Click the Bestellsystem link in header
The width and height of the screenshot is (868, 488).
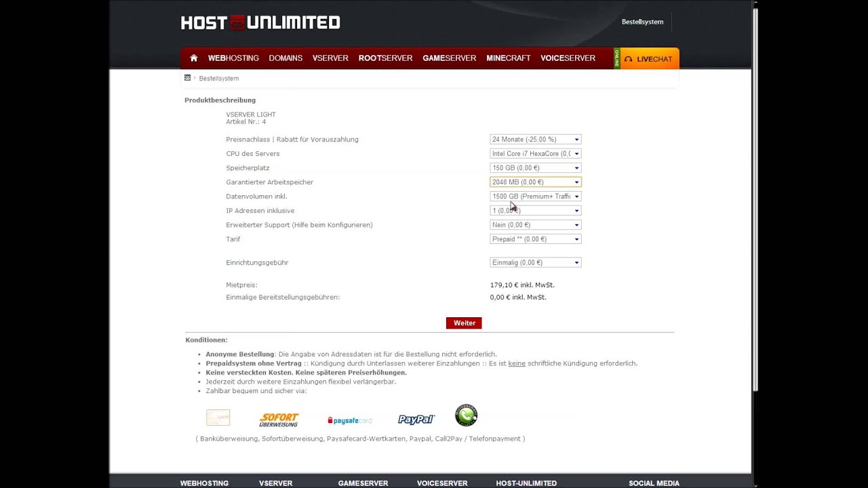pyautogui.click(x=642, y=22)
